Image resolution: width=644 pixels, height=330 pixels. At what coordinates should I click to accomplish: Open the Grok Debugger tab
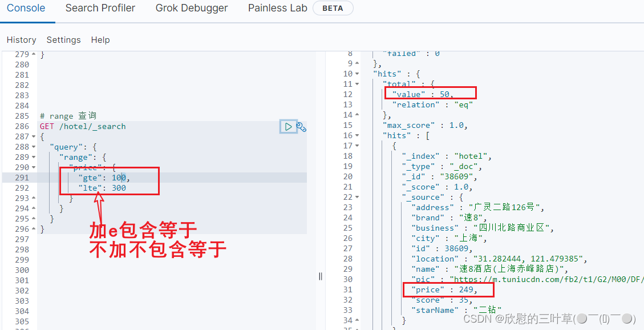tap(192, 8)
